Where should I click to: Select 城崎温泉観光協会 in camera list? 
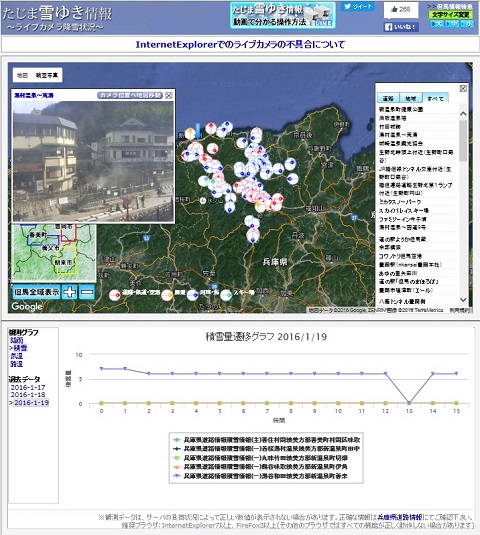[x=401, y=143]
